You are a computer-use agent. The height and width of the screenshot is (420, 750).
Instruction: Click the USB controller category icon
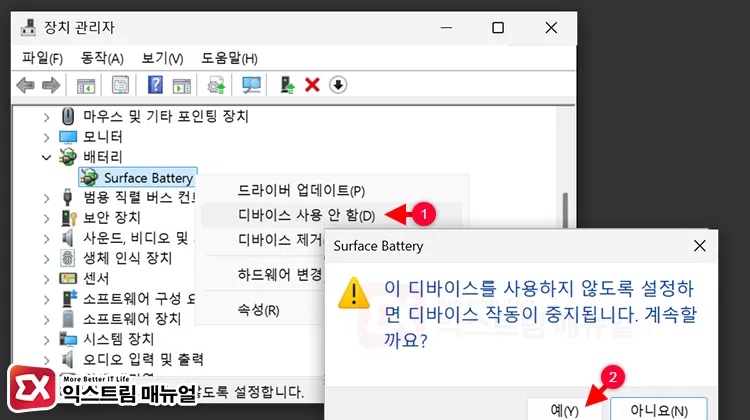click(67, 197)
